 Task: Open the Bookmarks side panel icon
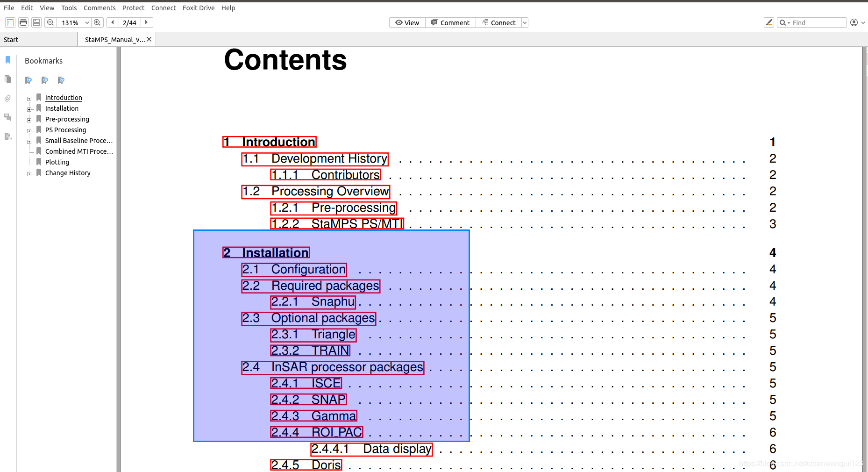(8, 60)
